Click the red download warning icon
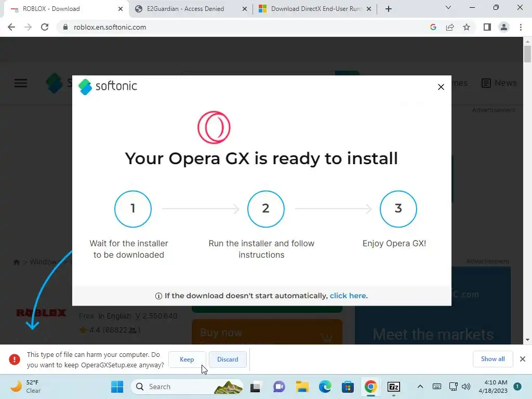This screenshot has width=532, height=399. point(14,360)
